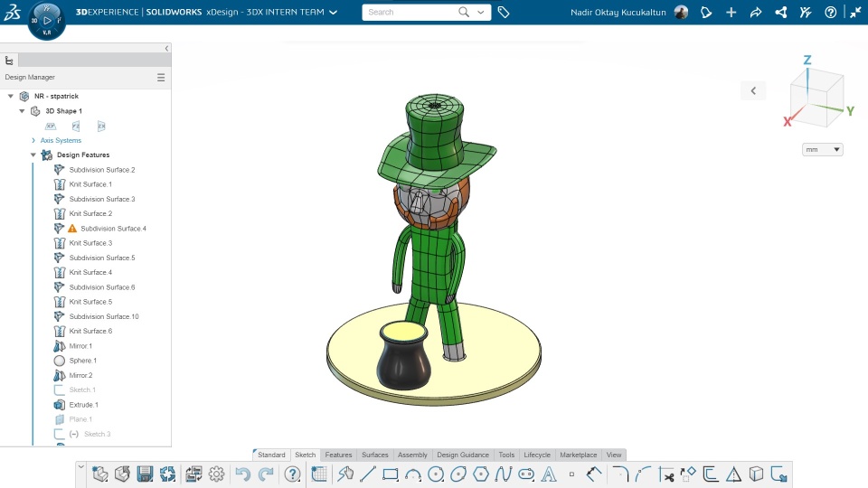Click the Save icon in the toolbar
868x488 pixels.
tap(145, 474)
